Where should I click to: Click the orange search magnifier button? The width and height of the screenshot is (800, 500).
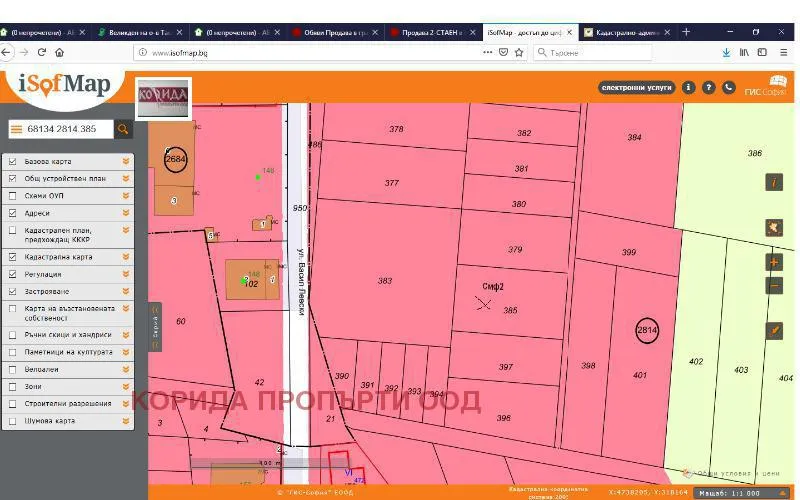123,129
